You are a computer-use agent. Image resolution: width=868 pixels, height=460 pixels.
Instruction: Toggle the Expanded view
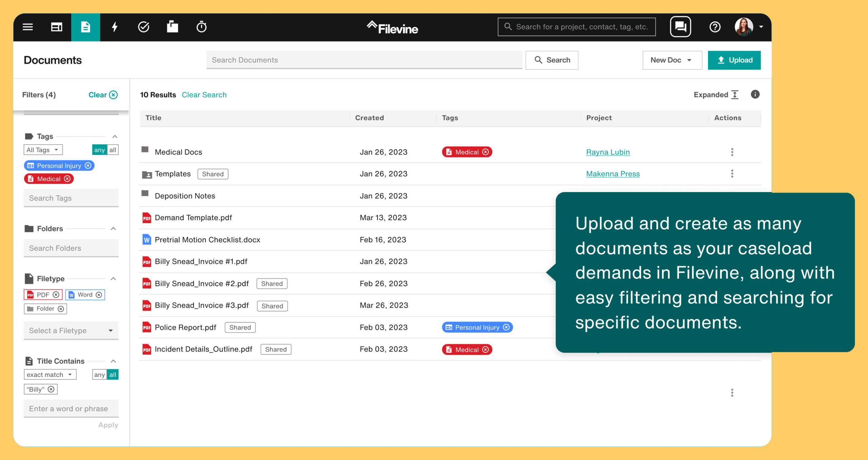716,95
